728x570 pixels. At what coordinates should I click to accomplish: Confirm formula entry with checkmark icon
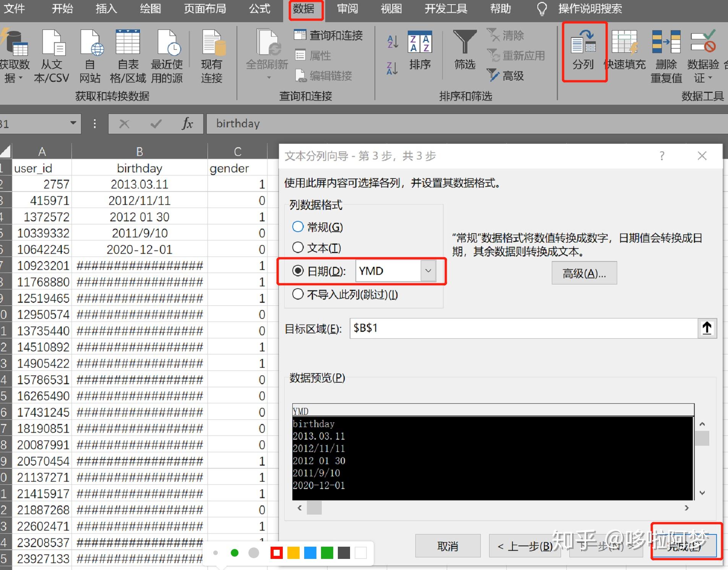click(x=156, y=123)
